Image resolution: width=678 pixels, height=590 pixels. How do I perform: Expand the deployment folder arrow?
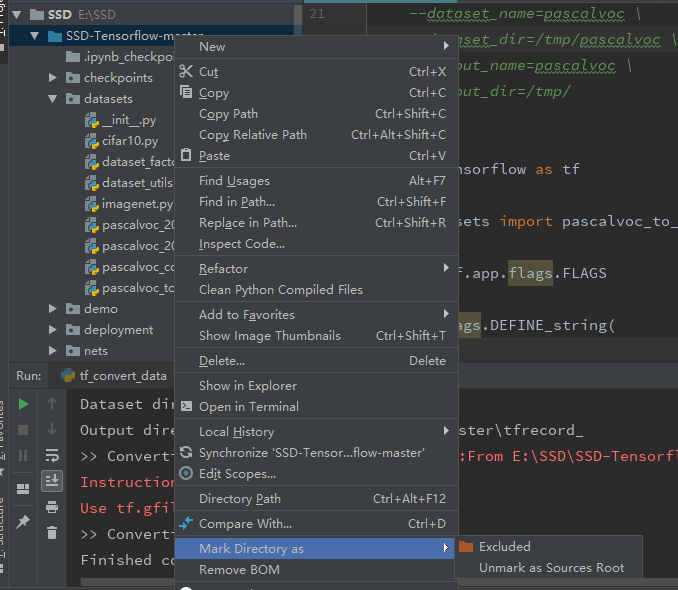(x=53, y=330)
